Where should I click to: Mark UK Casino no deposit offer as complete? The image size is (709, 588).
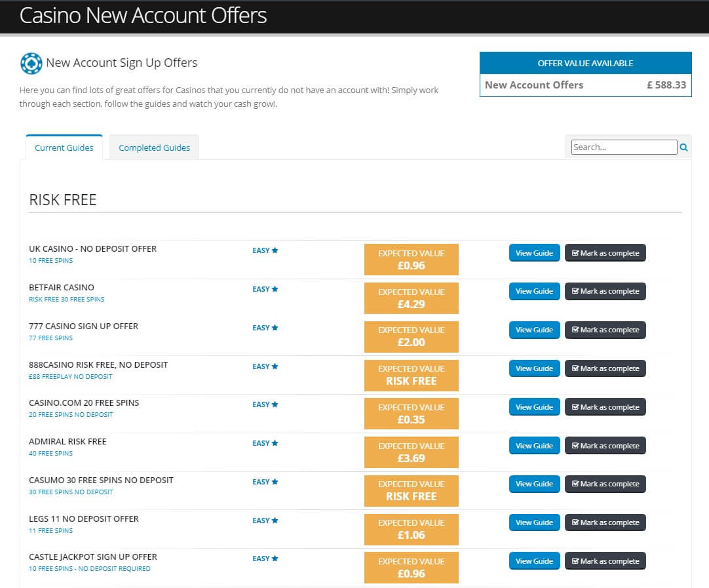point(605,253)
